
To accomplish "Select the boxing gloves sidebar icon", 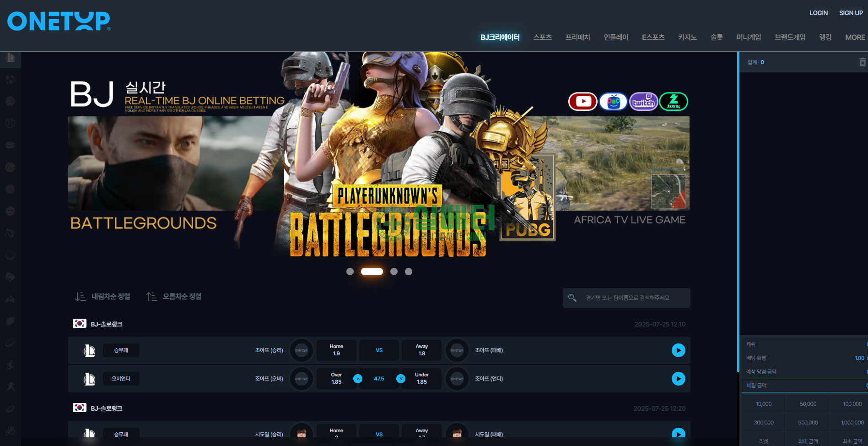I will (10, 277).
